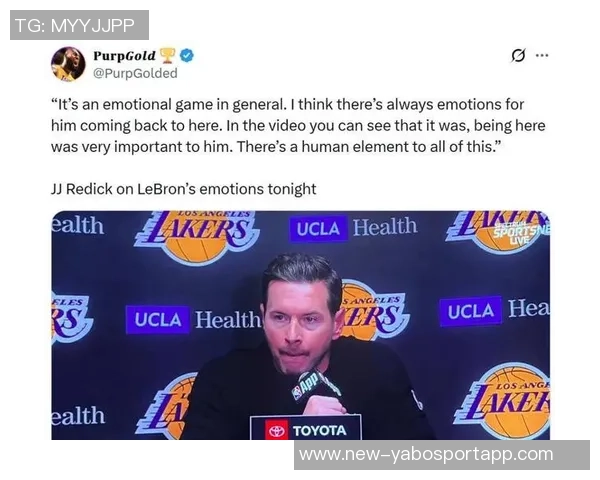Click the microphone in the video

(308, 385)
